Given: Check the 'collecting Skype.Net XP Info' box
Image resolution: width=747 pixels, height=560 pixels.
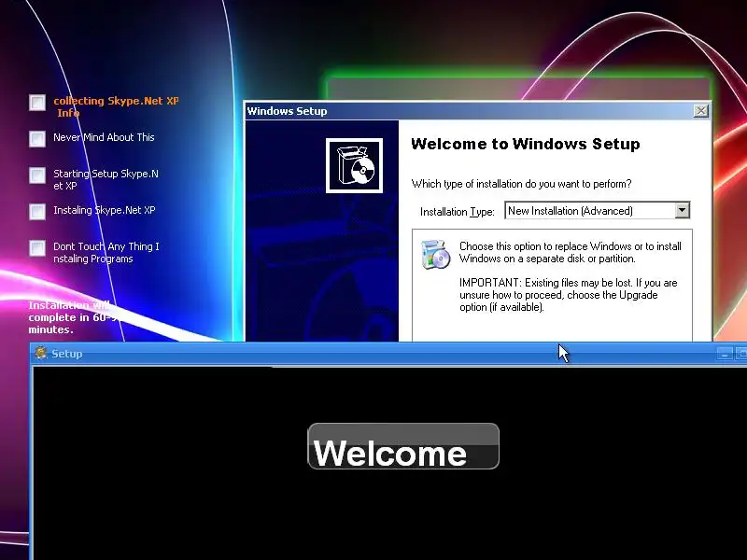Looking at the screenshot, I should point(37,102).
